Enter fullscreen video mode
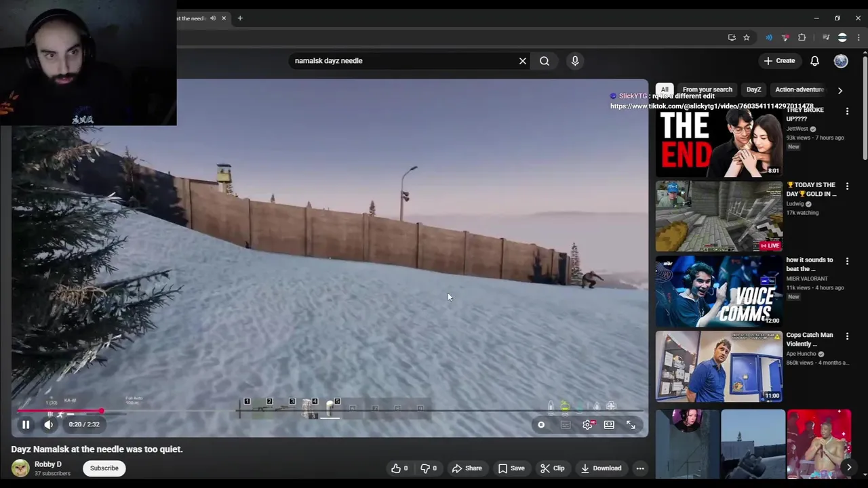Image resolution: width=868 pixels, height=488 pixels. (631, 425)
